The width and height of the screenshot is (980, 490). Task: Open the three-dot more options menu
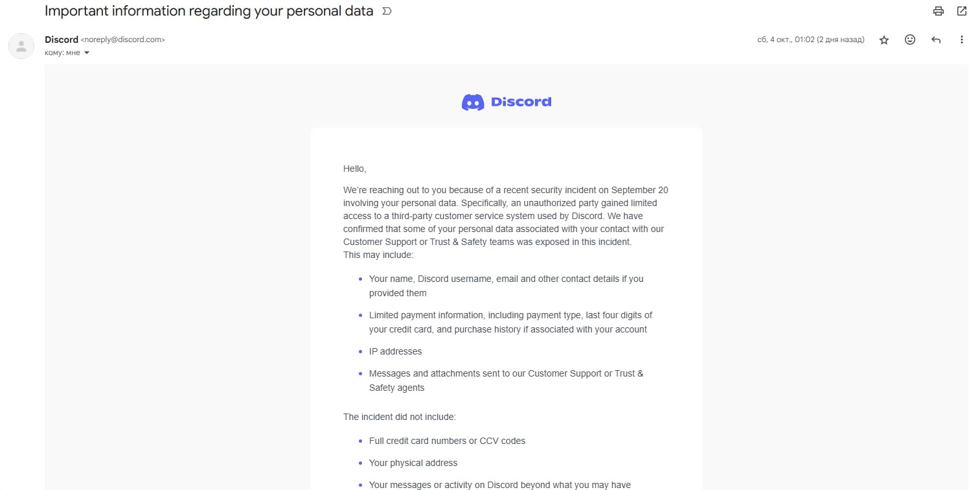point(962,40)
